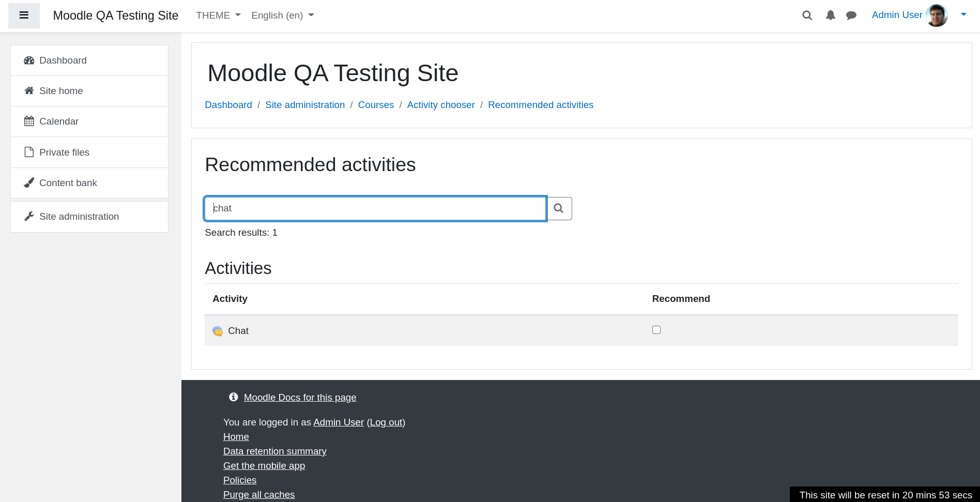Open Site home in the side menu
980x502 pixels.
(89, 91)
